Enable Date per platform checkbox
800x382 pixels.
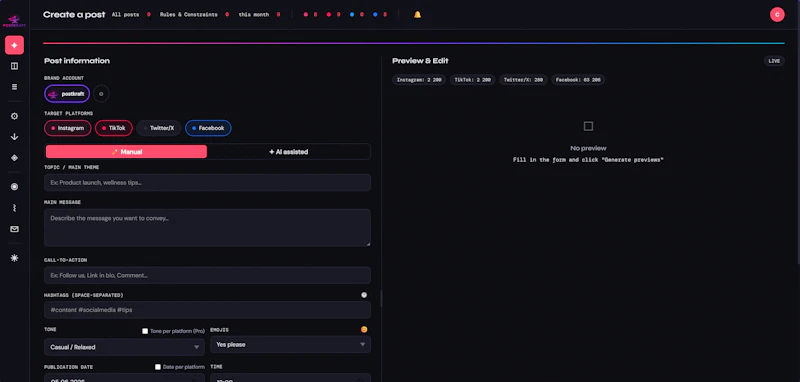(x=158, y=367)
